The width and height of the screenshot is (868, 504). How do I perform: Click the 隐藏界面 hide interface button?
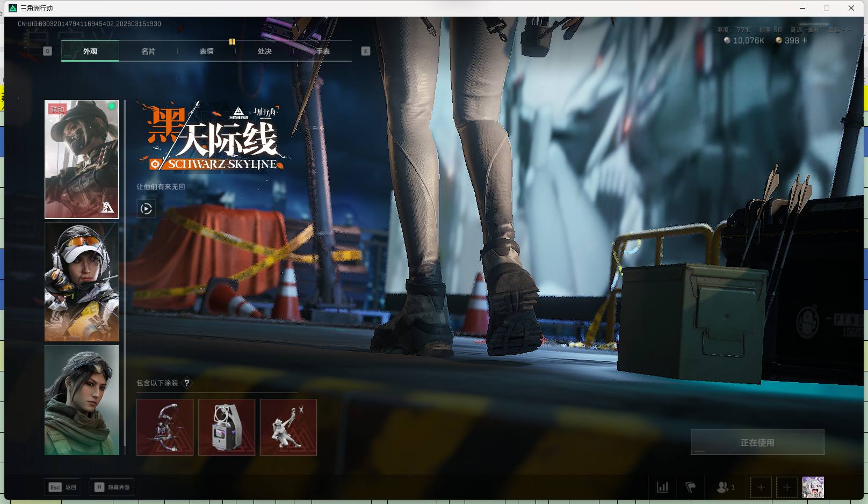pyautogui.click(x=112, y=487)
